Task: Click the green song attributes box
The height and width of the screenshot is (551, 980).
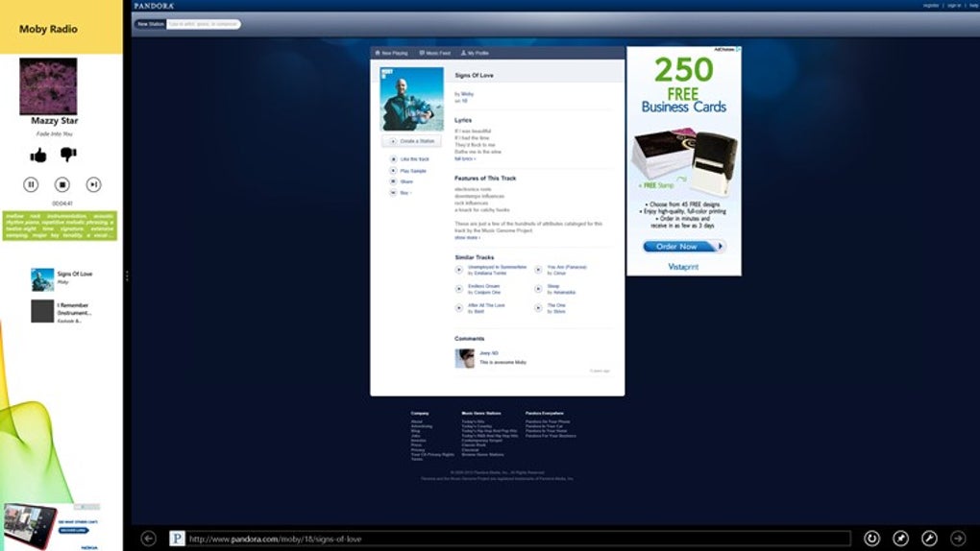Action: (x=60, y=226)
